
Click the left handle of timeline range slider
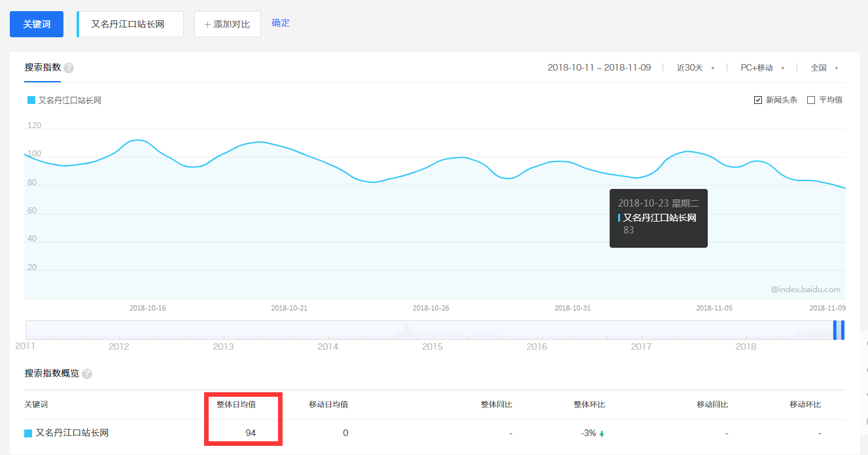pyautogui.click(x=835, y=329)
